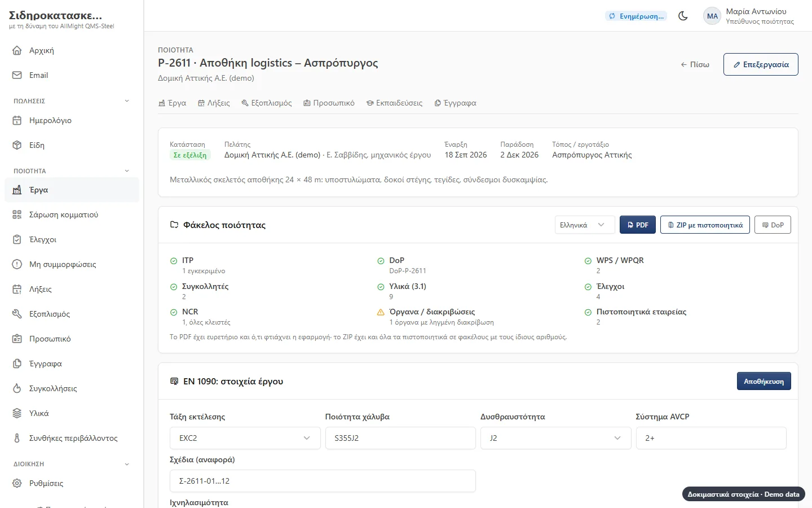Open Email envelope icon in sidebar
The width and height of the screenshot is (812, 508).
tap(17, 75)
